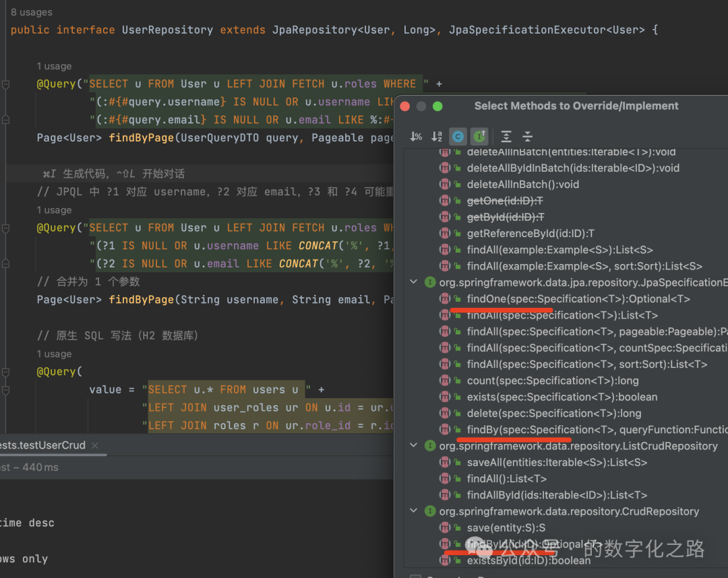Viewport: 728px width, 578px height.
Task: Select deleteAllInBatch():void method
Action: pos(523,184)
